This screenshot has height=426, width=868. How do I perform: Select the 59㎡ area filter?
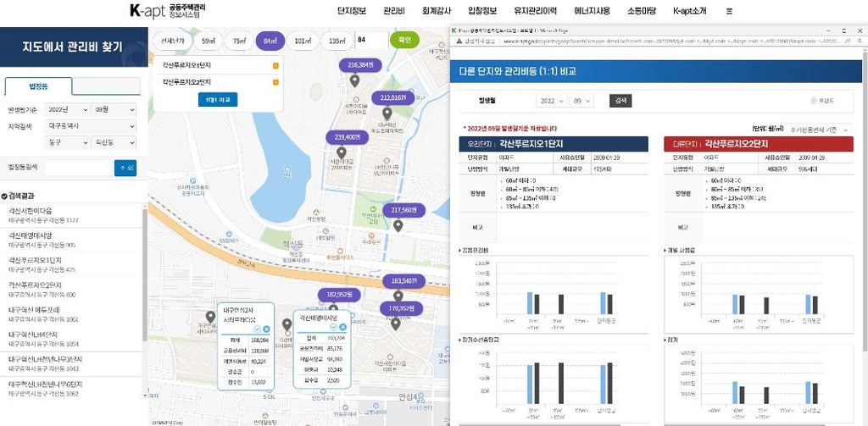pos(207,40)
